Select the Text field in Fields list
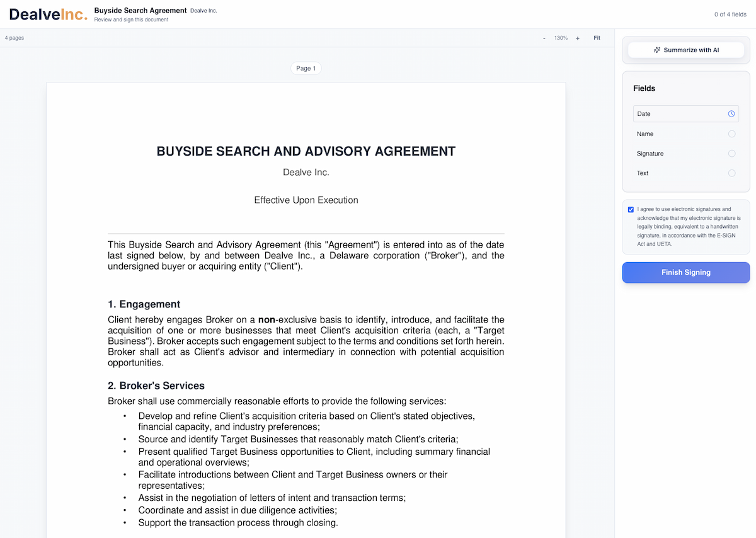756x538 pixels. coord(686,173)
